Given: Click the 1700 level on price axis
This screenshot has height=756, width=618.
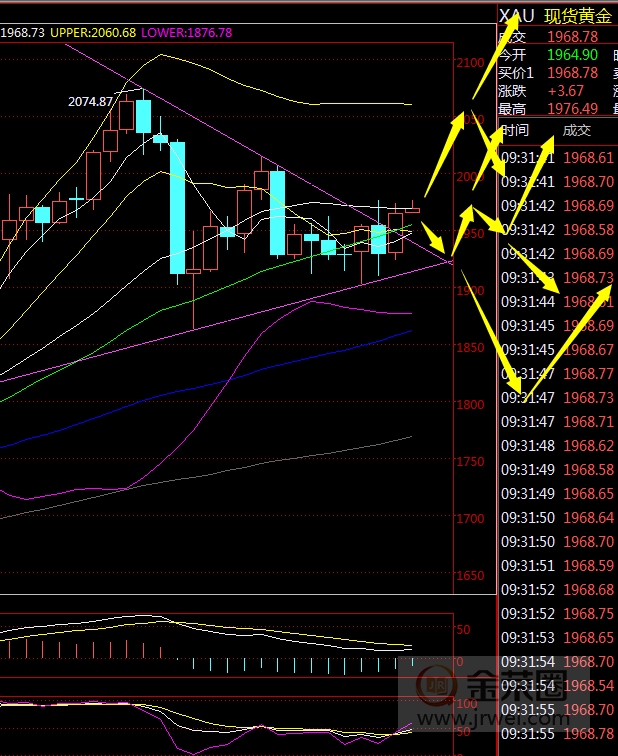Looking at the screenshot, I should tap(470, 520).
